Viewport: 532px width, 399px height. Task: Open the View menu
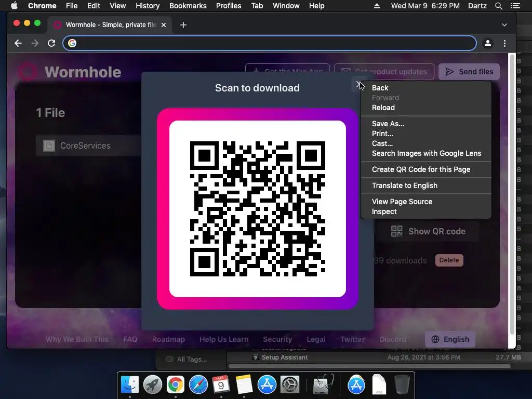pos(118,6)
